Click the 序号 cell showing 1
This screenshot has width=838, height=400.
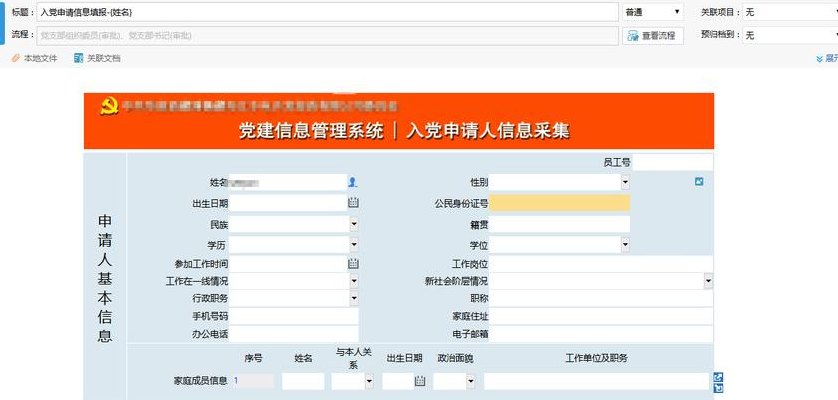pyautogui.click(x=253, y=381)
